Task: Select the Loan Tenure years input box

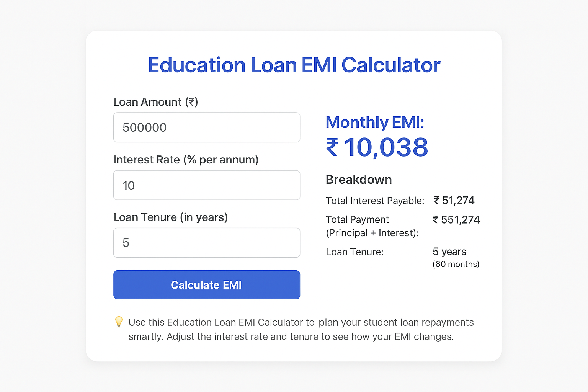Action: click(207, 243)
